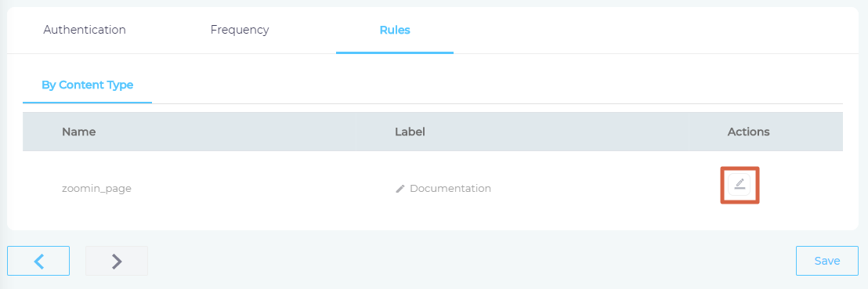Save the configuration with the Save button
The image size is (868, 289).
[x=827, y=261]
